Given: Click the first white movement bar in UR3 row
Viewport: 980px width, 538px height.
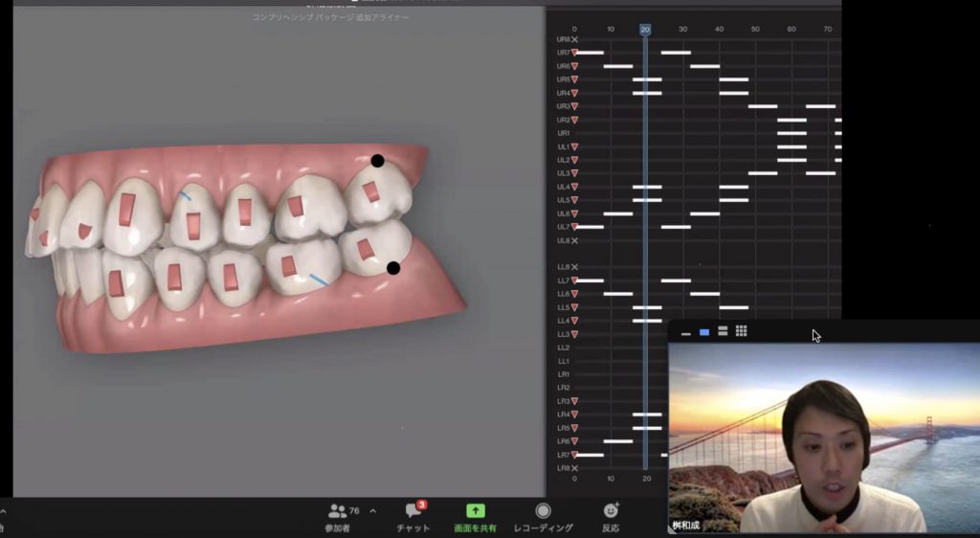Looking at the screenshot, I should [x=763, y=106].
